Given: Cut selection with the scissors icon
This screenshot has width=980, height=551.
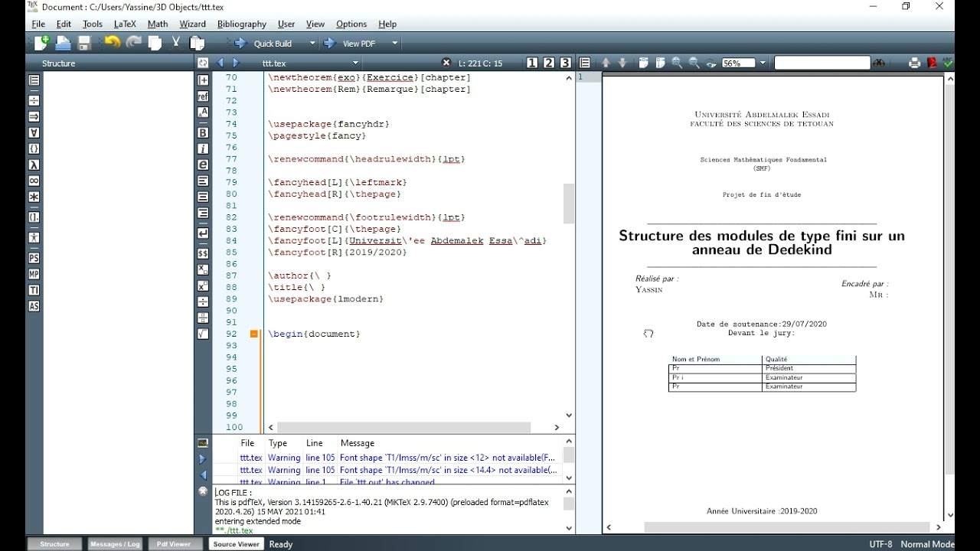Looking at the screenshot, I should coord(175,44).
